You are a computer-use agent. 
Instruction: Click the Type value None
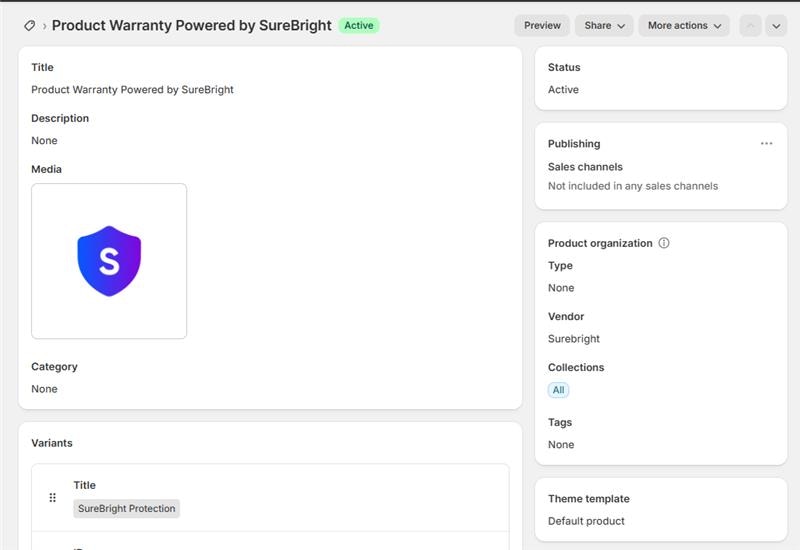point(561,288)
